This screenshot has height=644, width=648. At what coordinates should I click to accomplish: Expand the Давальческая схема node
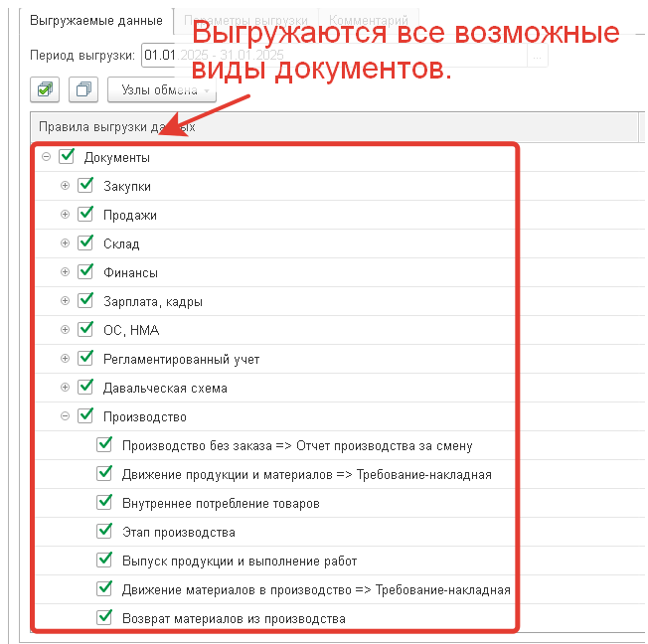tap(65, 388)
